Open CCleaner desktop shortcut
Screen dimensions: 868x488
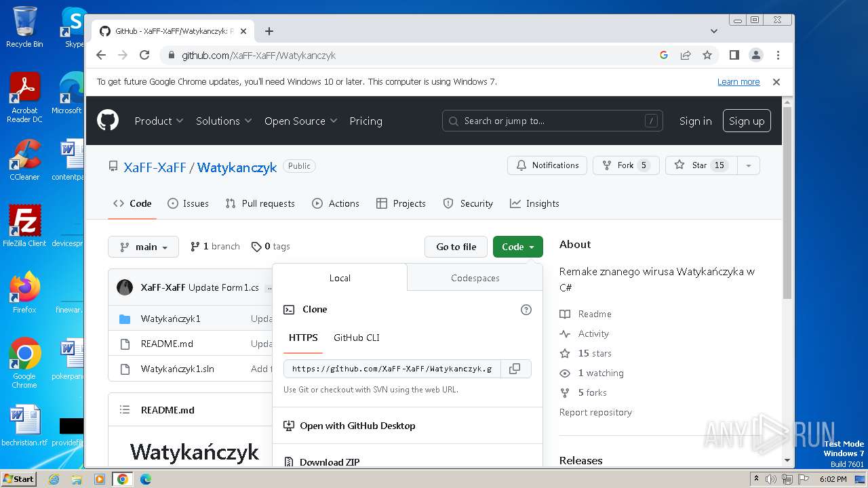(x=24, y=160)
